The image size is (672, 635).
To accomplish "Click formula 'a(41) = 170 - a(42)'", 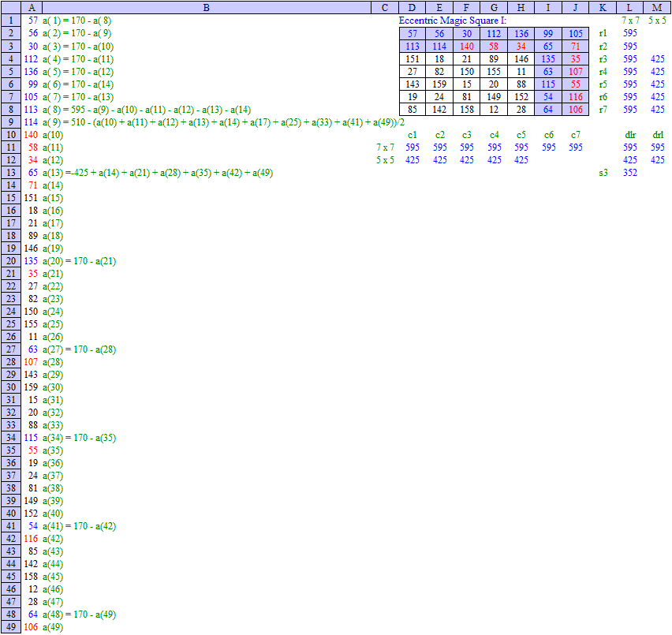I will (80, 525).
